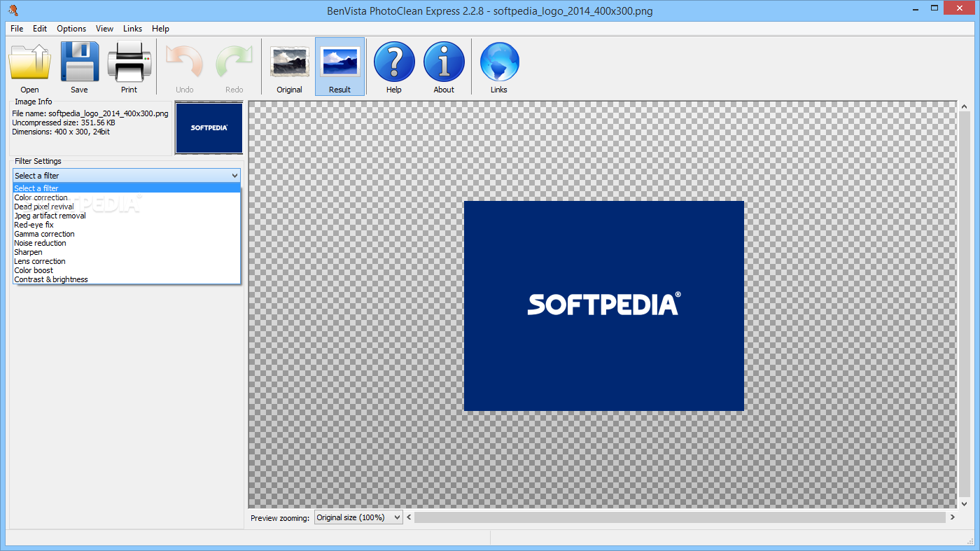Choose the Noise reduction filter

tap(127, 243)
